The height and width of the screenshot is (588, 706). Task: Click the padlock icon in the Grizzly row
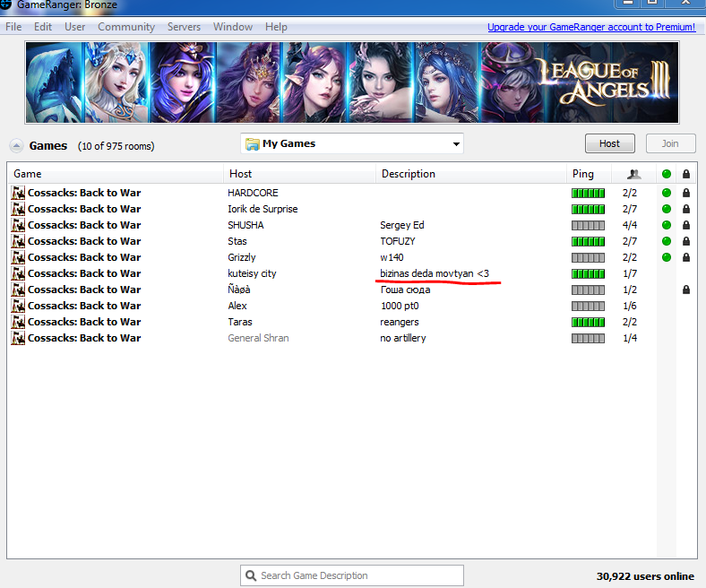point(685,257)
